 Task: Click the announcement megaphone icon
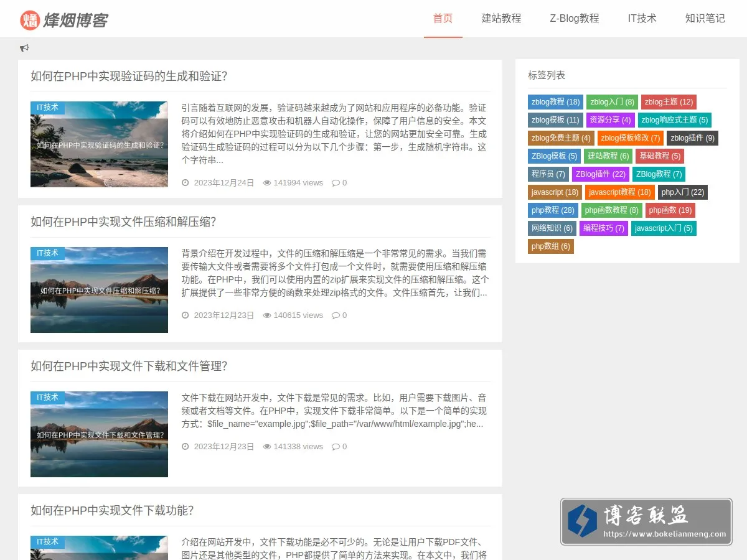coord(24,48)
